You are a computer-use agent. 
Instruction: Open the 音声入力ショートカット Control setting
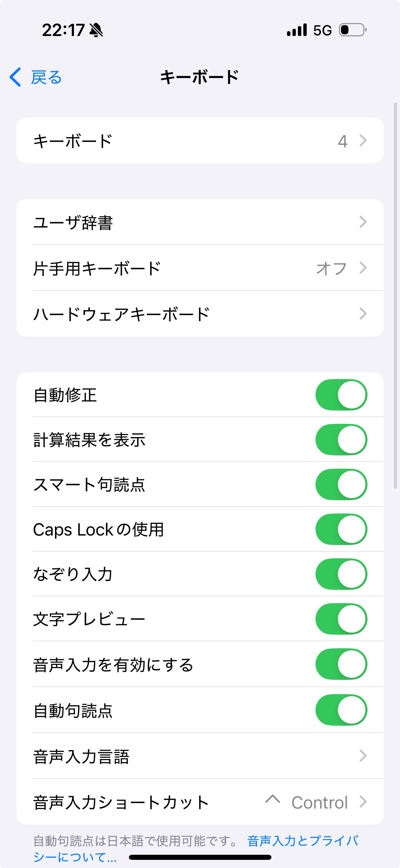pyautogui.click(x=200, y=802)
